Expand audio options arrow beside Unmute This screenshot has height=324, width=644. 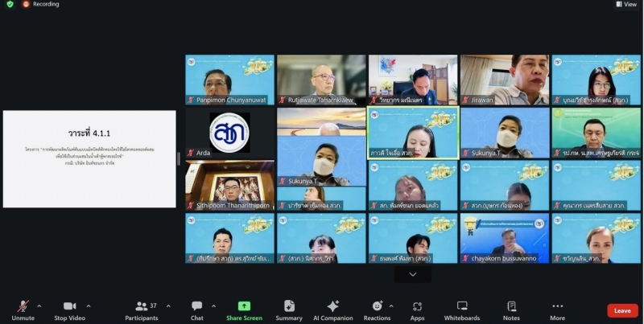point(39,306)
